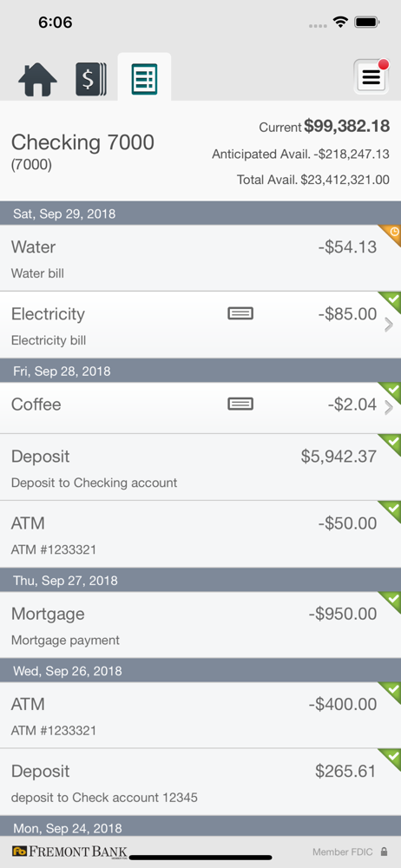Viewport: 401px width, 868px height.
Task: Select the $5,942.37 Deposit transaction
Action: pyautogui.click(x=200, y=467)
